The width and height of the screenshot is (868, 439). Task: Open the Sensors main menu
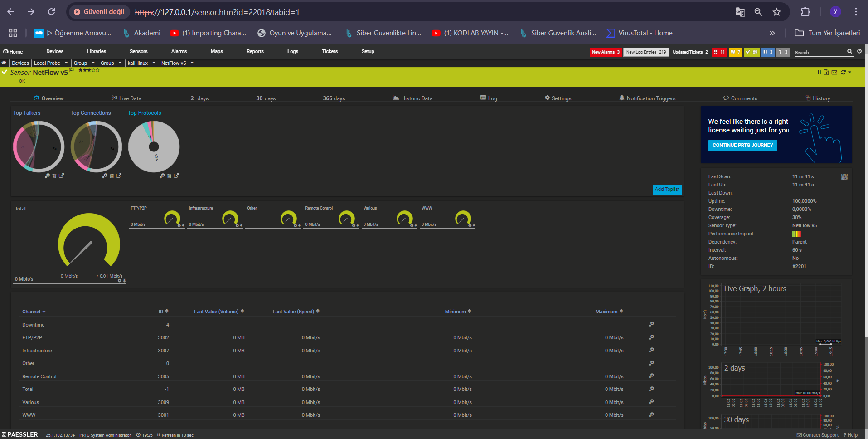(x=138, y=52)
